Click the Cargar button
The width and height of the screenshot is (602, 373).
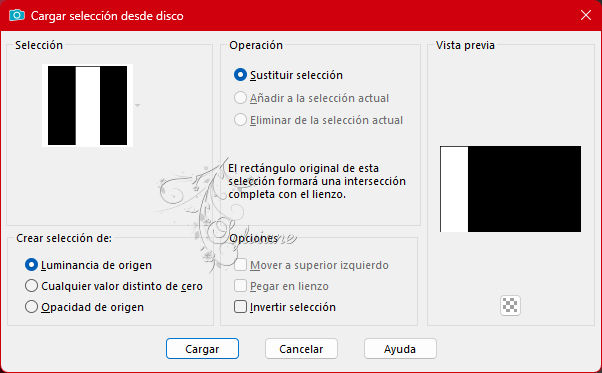[x=202, y=349]
